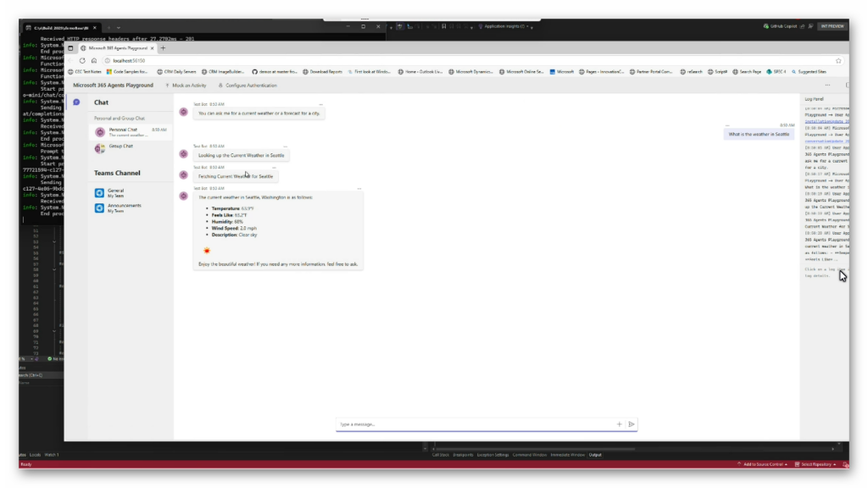Open Code Samples for bookmark
868x488 pixels.
(127, 72)
